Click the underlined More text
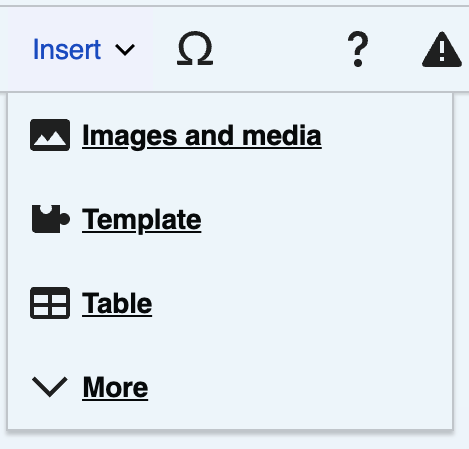Screen dimensions: 469x449 tap(115, 387)
